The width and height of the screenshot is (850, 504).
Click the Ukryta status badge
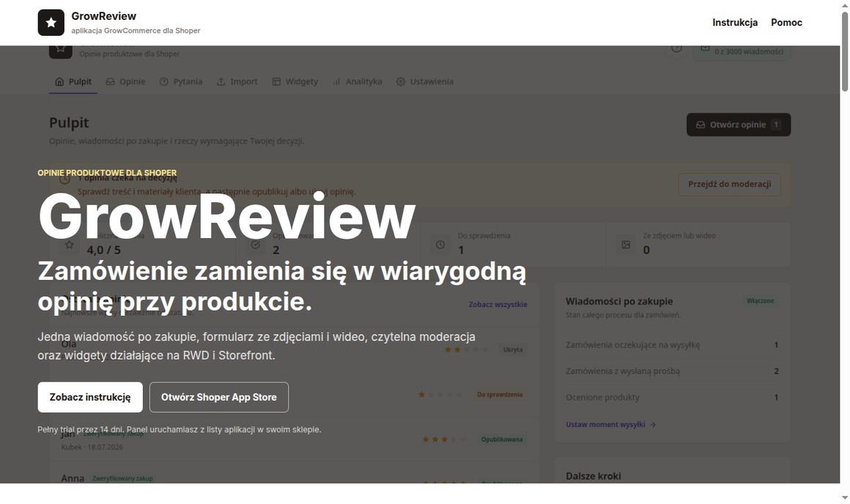pyautogui.click(x=513, y=349)
